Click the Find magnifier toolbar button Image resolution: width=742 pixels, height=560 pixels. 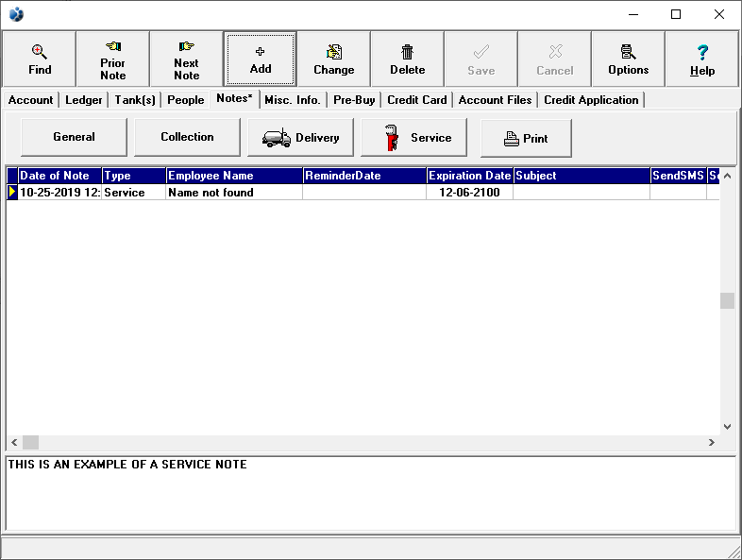tap(40, 59)
